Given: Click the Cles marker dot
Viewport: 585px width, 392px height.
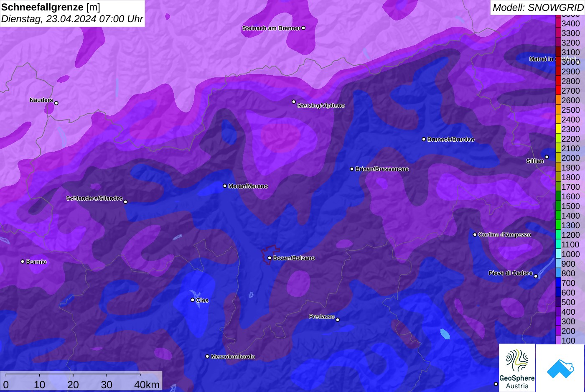Looking at the screenshot, I should 193,300.
